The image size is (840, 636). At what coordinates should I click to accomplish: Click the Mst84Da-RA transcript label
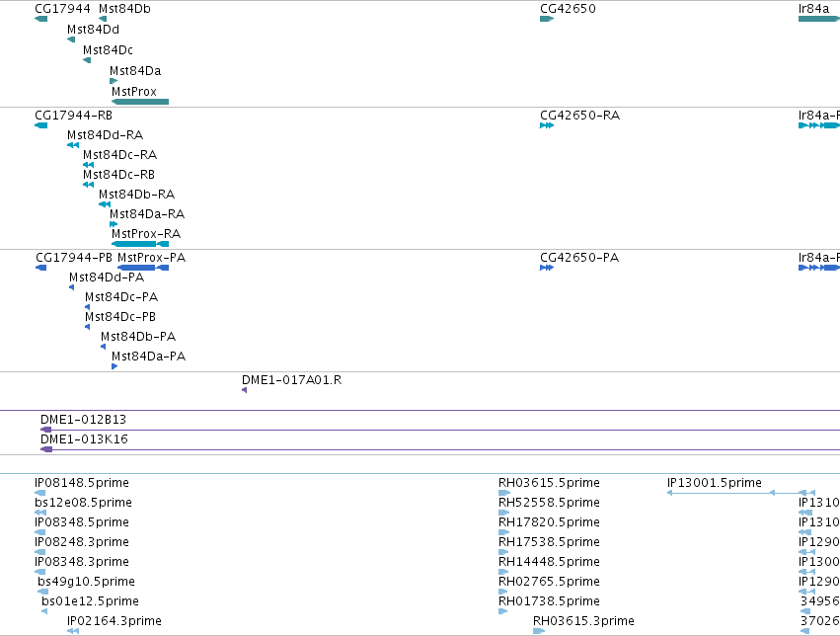(x=147, y=214)
